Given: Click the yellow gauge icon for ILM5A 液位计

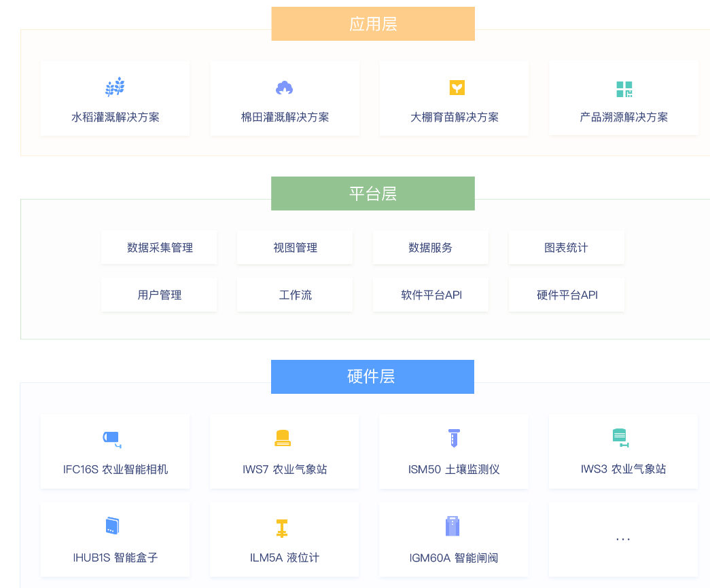Looking at the screenshot, I should 282,528.
